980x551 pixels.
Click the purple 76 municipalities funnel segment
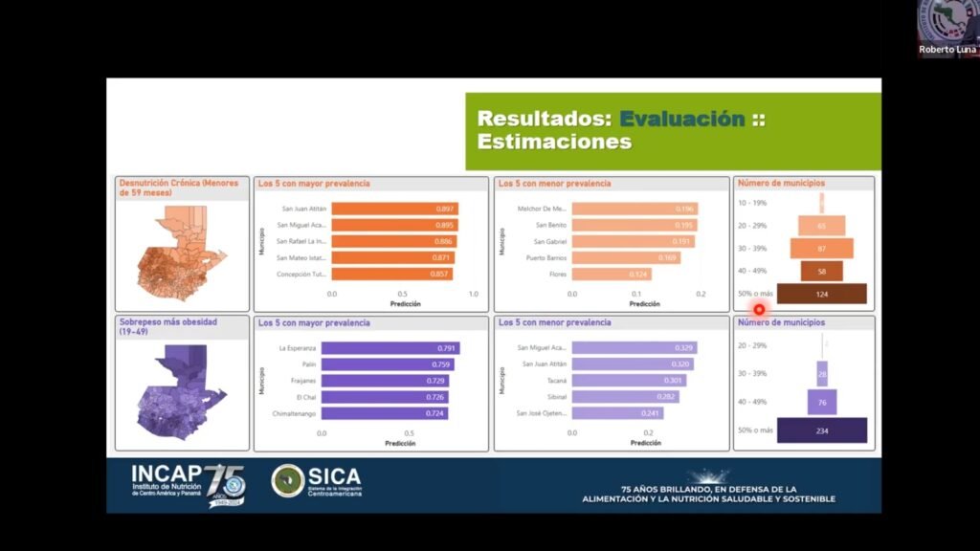[821, 402]
